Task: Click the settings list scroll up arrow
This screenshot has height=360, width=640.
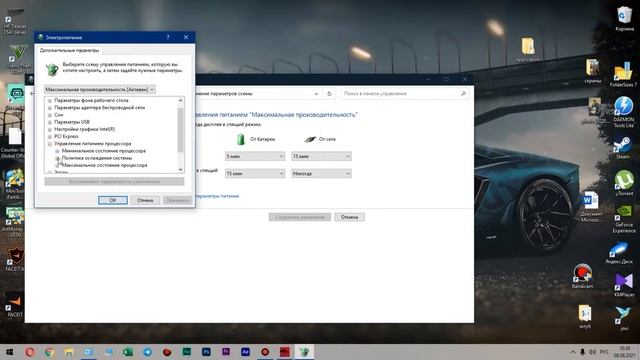Action: (180, 100)
